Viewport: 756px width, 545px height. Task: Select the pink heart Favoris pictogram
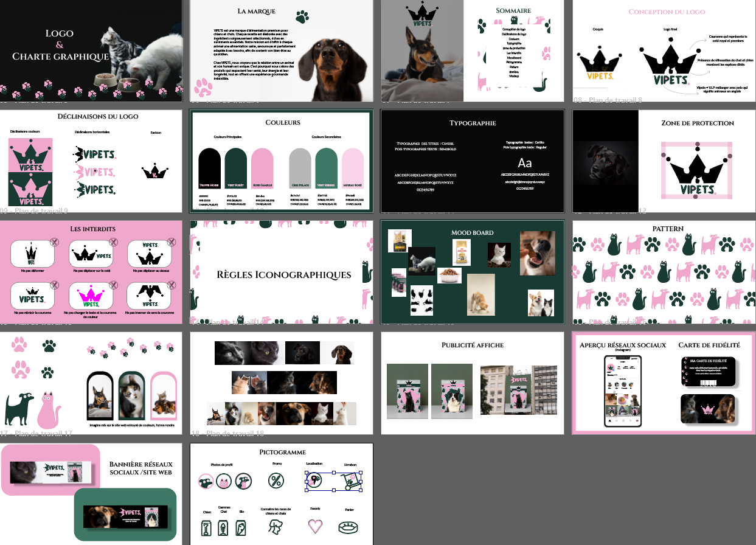pos(314,526)
